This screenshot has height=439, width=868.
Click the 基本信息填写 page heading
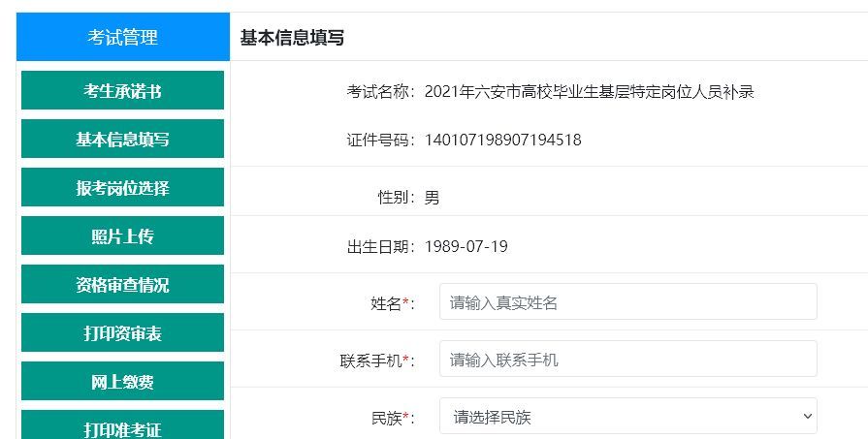pos(292,38)
